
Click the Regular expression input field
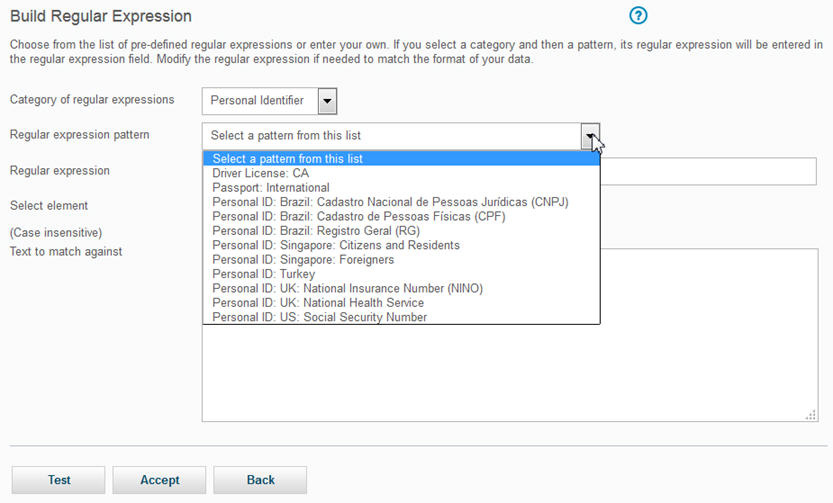[708, 172]
